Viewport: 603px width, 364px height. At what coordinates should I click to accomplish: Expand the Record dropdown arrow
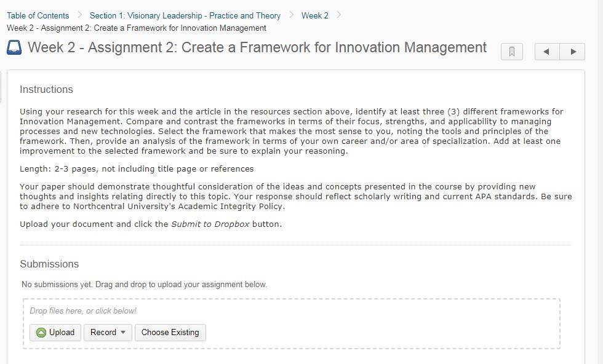tap(123, 332)
